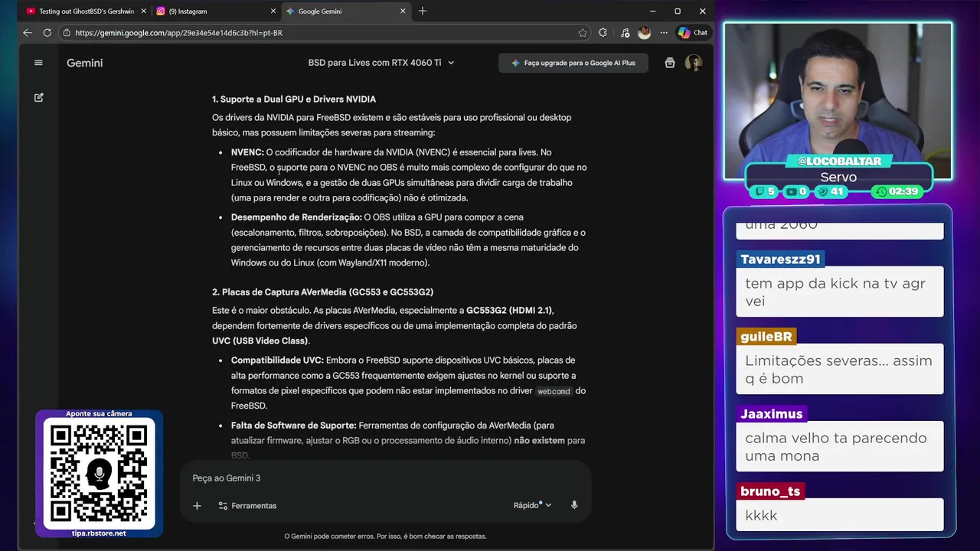Switch to the Instagram tab
This screenshot has width=980, height=551.
[x=216, y=11]
